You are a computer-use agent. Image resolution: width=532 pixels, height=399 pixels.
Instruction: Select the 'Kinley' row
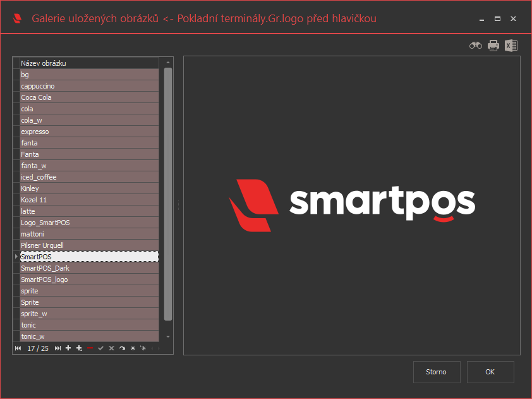[x=89, y=188]
